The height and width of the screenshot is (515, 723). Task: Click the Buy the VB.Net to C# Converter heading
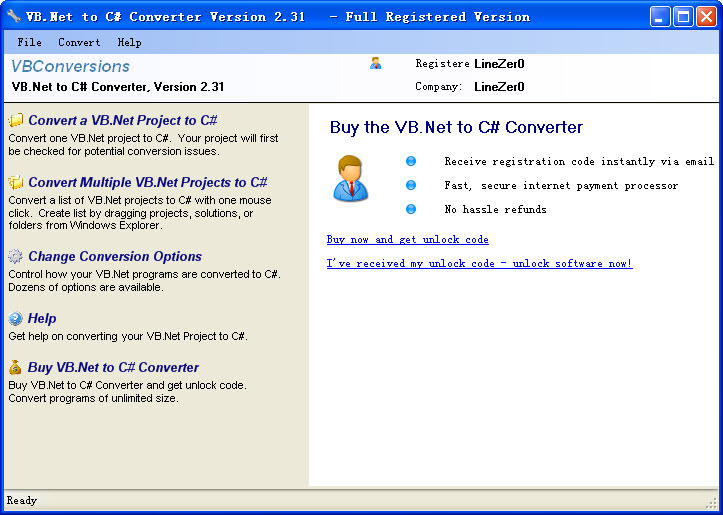tap(456, 127)
